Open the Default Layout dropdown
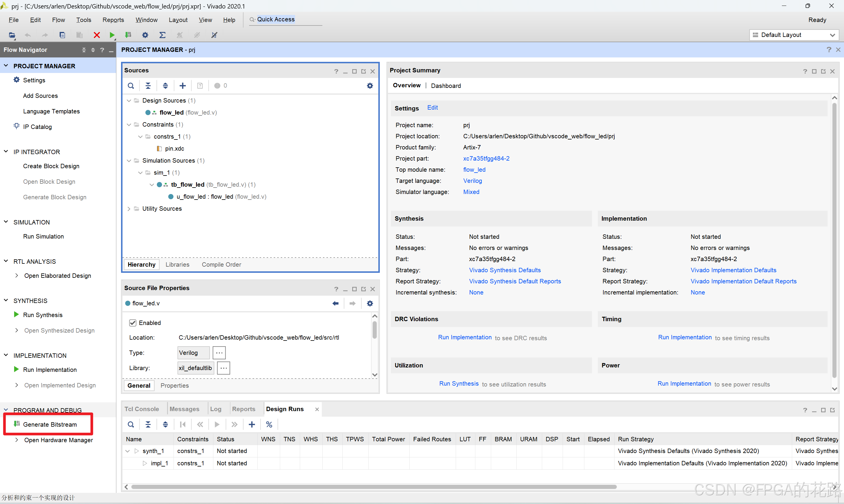The image size is (844, 504). tap(794, 35)
